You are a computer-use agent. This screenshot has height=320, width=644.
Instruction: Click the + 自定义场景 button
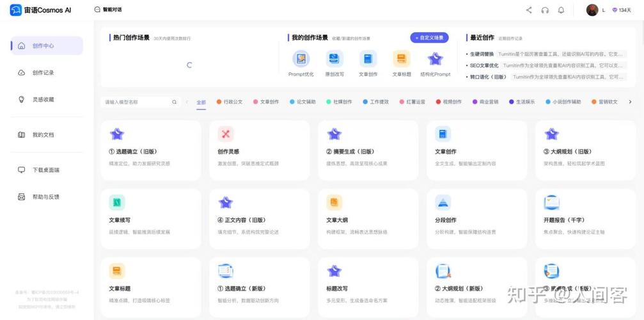tap(429, 38)
